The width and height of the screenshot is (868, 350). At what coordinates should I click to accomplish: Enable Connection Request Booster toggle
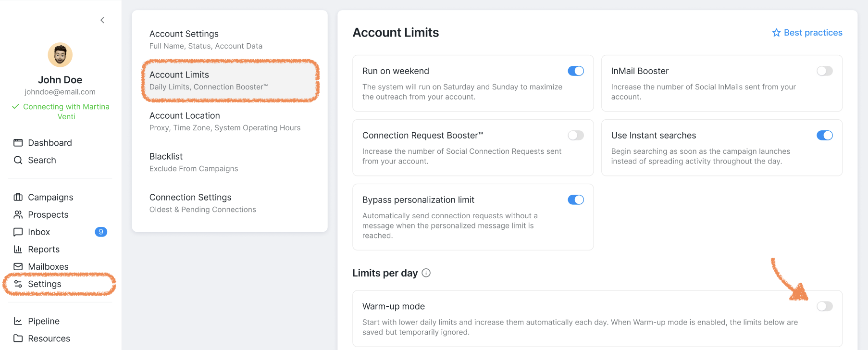tap(576, 136)
